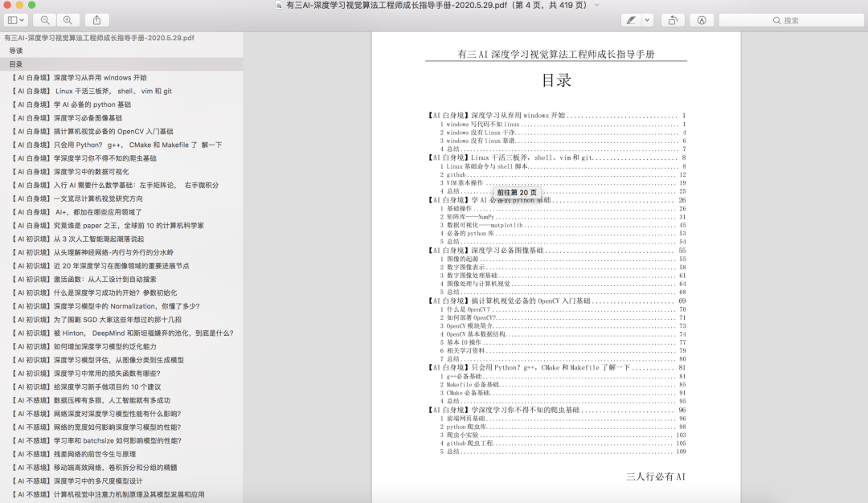The image size is (868, 503).
Task: Follow TOC link 2 python 爬虫库
Action: pos(563,427)
